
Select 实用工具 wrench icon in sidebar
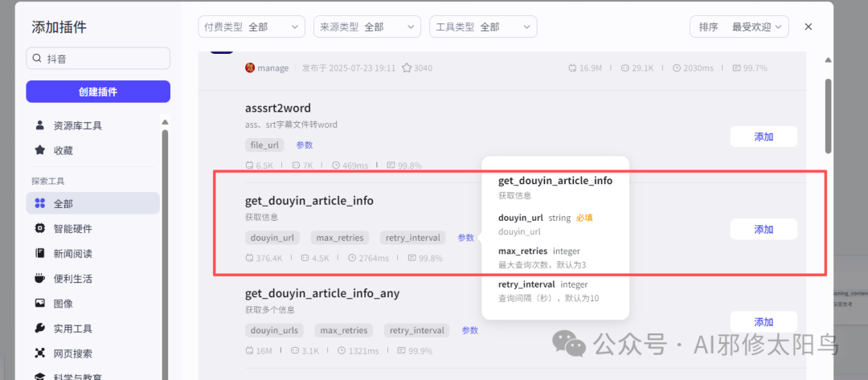[40, 328]
